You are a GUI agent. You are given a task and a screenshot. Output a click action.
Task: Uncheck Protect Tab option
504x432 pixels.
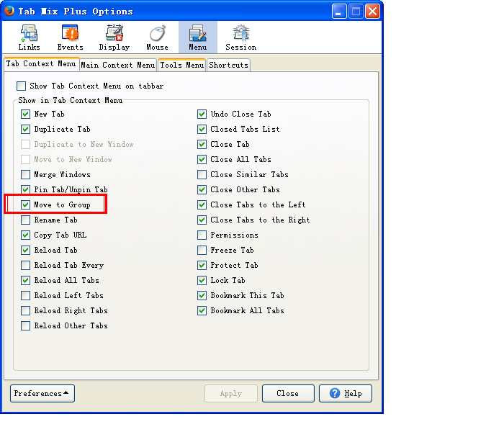click(202, 265)
